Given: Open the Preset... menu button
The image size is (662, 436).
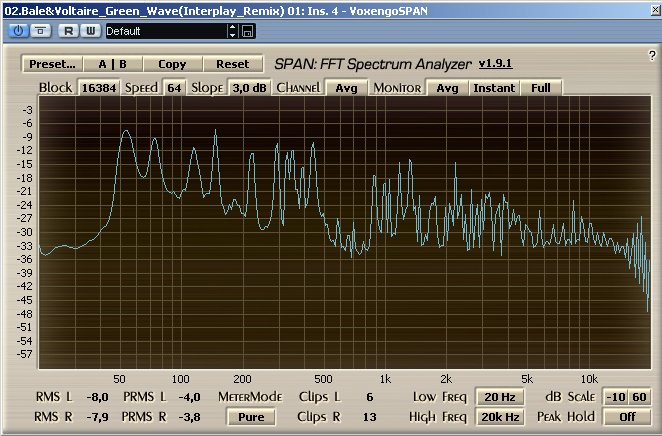Looking at the screenshot, I should pos(52,64).
